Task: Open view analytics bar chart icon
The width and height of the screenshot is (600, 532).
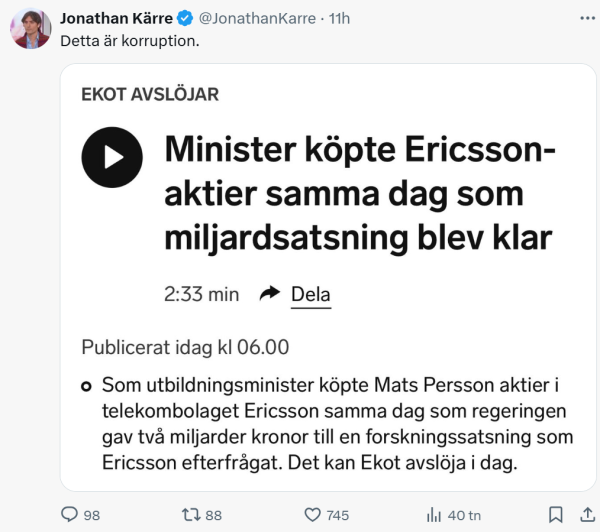Action: [434, 514]
